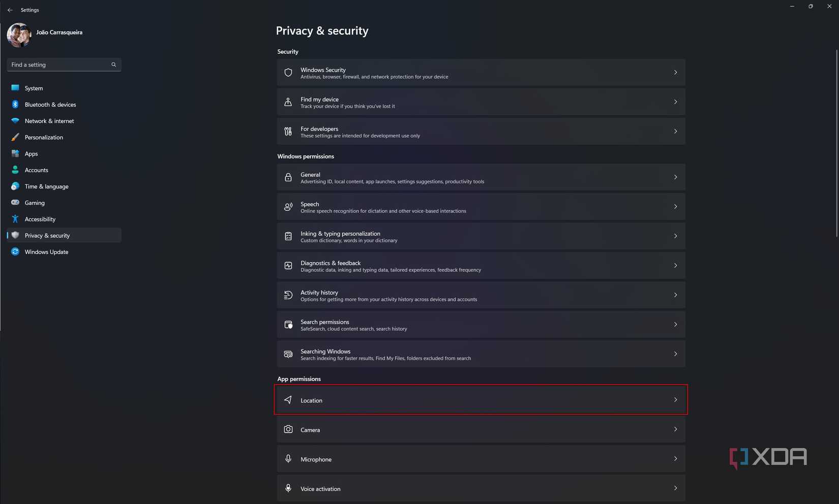
Task: Click the Windows Security shield icon
Action: pos(288,73)
